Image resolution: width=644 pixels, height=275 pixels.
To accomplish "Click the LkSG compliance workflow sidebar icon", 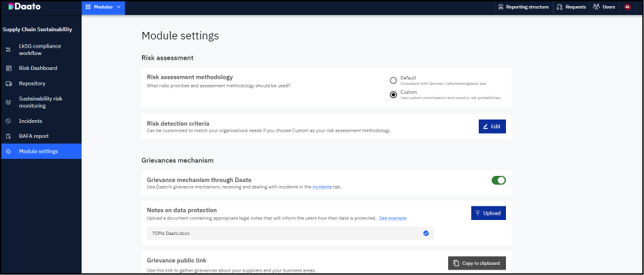I will coord(8,50).
